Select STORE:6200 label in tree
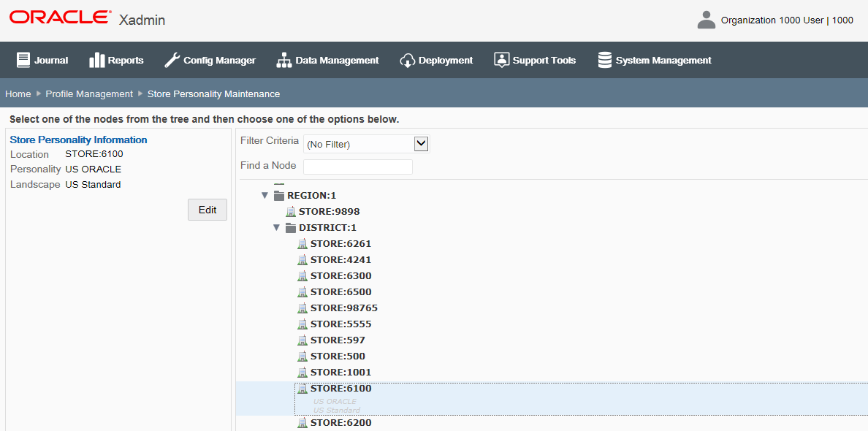Screen dimensions: 868x431 coord(341,423)
